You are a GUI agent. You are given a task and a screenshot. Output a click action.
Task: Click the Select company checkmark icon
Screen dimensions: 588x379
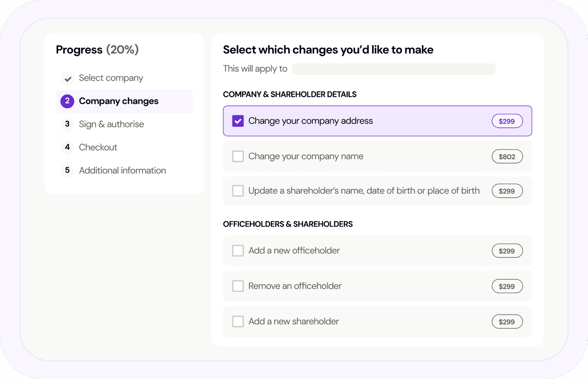pos(67,78)
